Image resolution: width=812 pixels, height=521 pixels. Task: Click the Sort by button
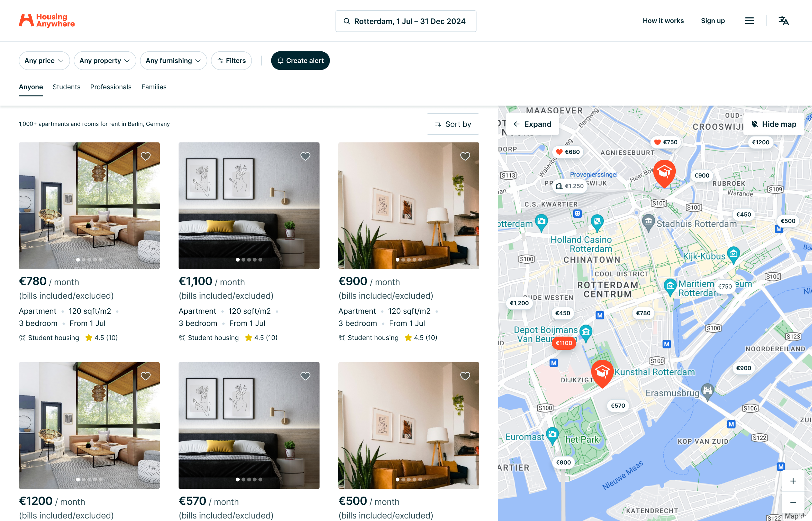tap(453, 124)
